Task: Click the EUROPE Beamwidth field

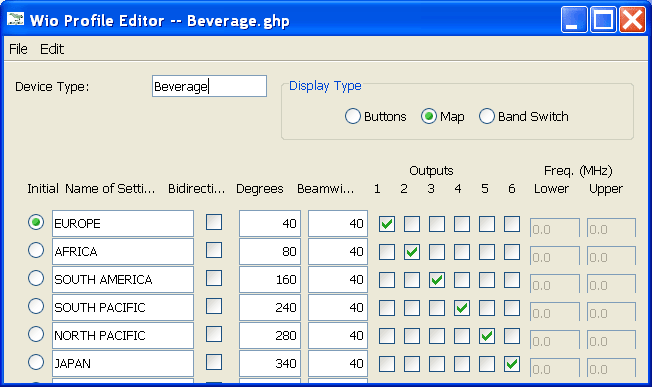Action: pos(338,223)
